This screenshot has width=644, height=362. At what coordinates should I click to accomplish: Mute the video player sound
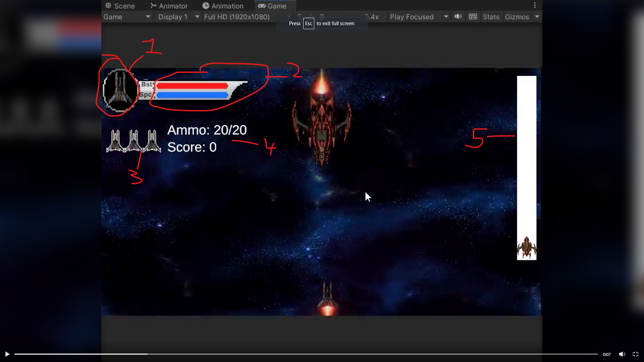coord(623,354)
